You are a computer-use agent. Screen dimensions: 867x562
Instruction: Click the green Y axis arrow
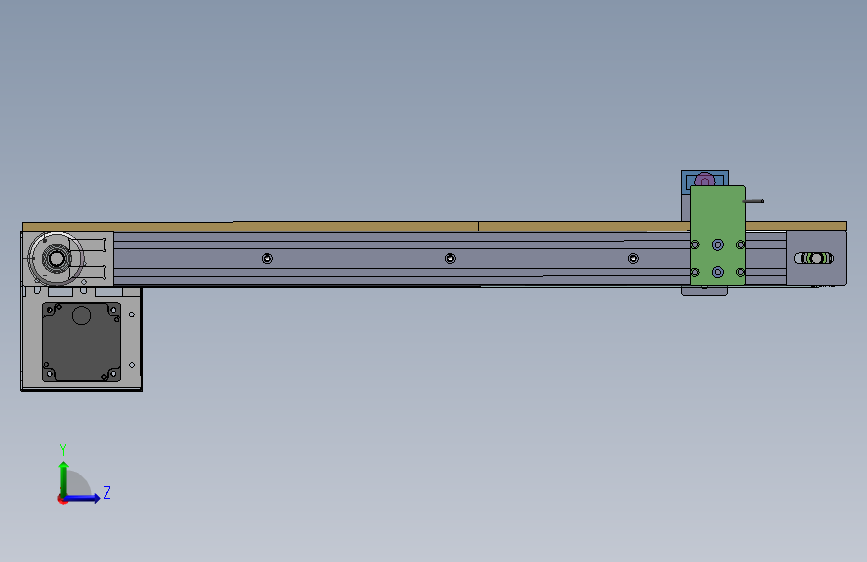tap(64, 479)
